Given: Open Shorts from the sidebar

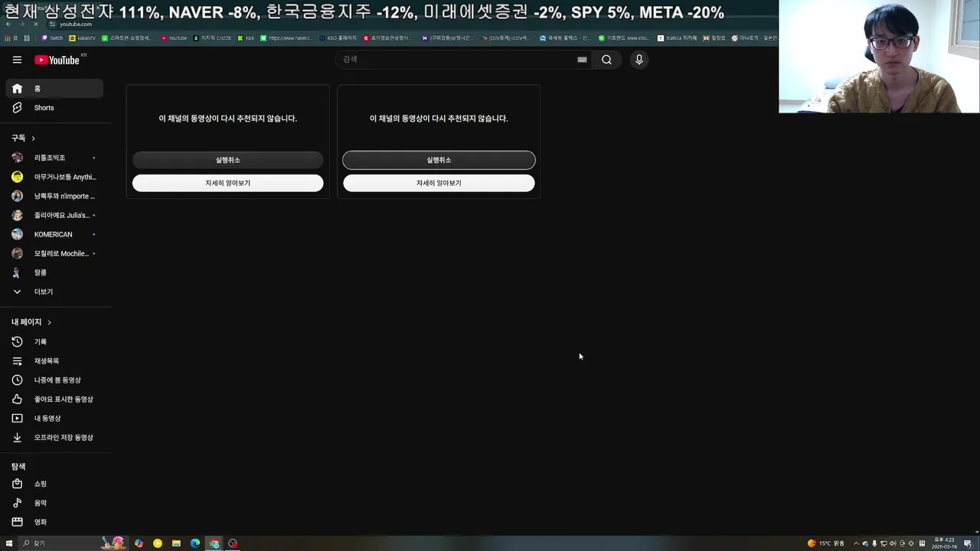Looking at the screenshot, I should coord(54,108).
